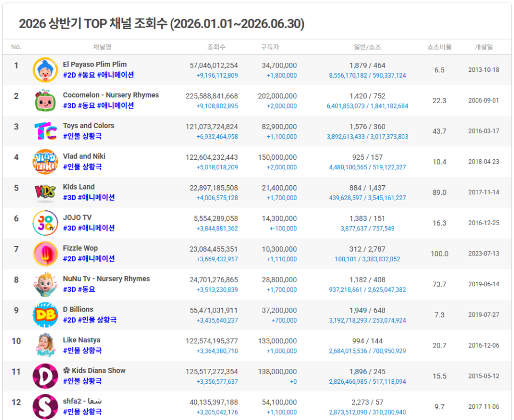Click the Kids Land channel logo
The height and width of the screenshot is (420, 514).
tap(45, 192)
